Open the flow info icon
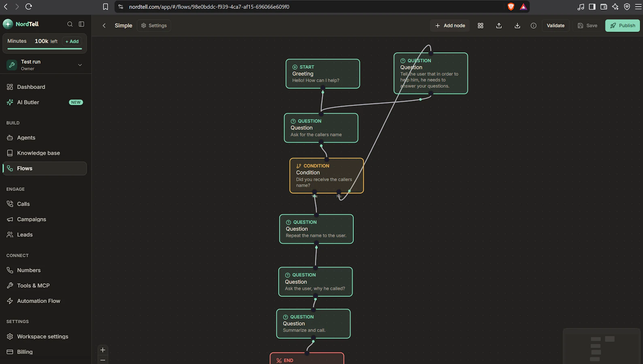The height and width of the screenshot is (364, 643). 534,25
